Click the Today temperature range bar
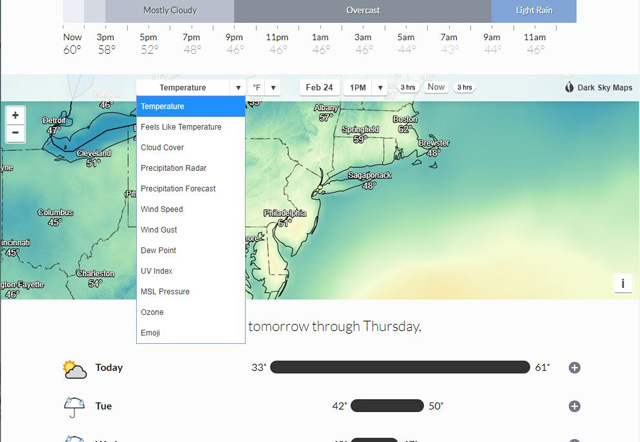Viewport: 640px width, 442px height. [x=400, y=367]
